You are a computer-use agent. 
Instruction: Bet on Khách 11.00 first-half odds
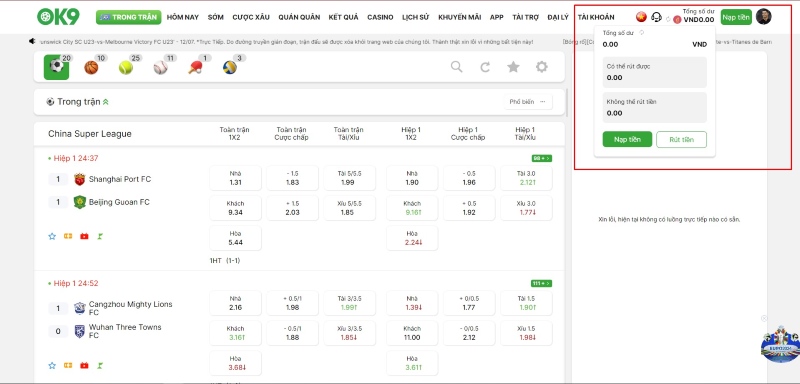tap(412, 333)
